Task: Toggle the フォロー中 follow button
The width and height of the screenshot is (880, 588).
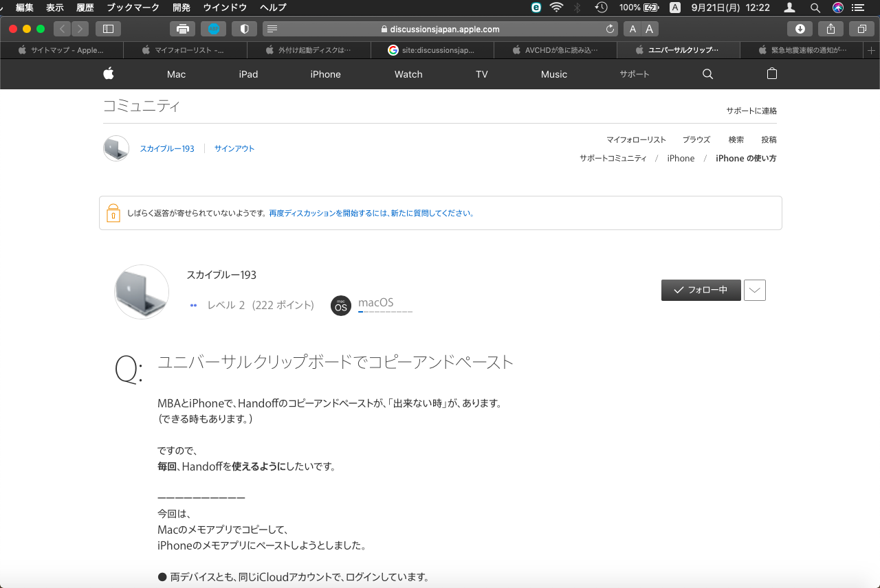Action: pyautogui.click(x=701, y=290)
